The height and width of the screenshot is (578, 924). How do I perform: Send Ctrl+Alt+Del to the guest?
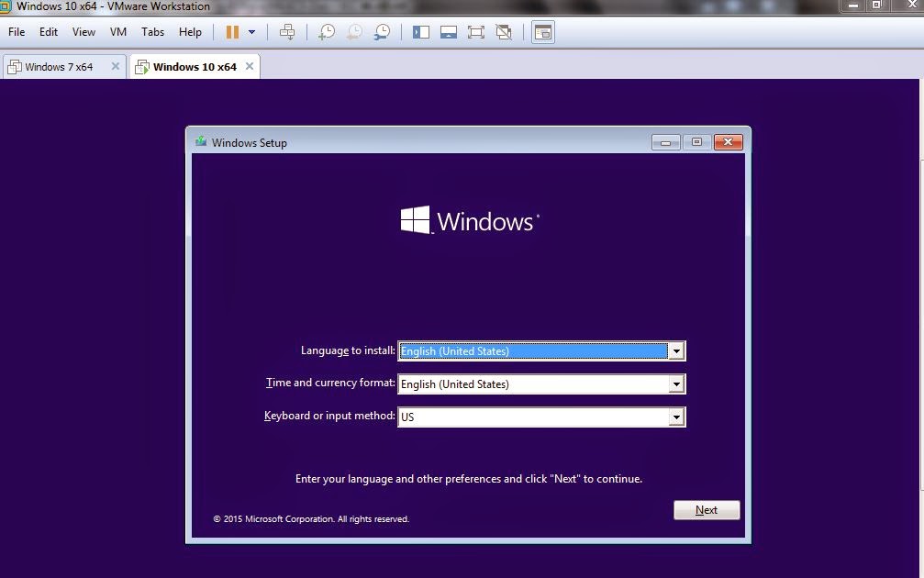[x=287, y=31]
